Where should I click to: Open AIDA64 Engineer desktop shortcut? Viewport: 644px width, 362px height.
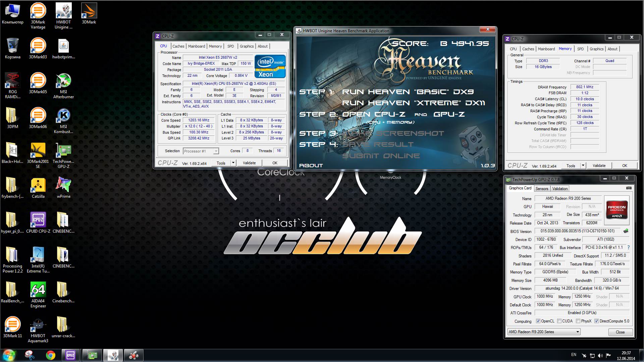(38, 295)
